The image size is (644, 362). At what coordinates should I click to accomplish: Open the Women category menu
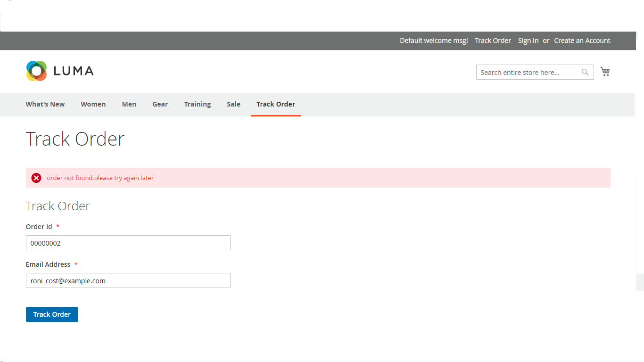pyautogui.click(x=93, y=104)
